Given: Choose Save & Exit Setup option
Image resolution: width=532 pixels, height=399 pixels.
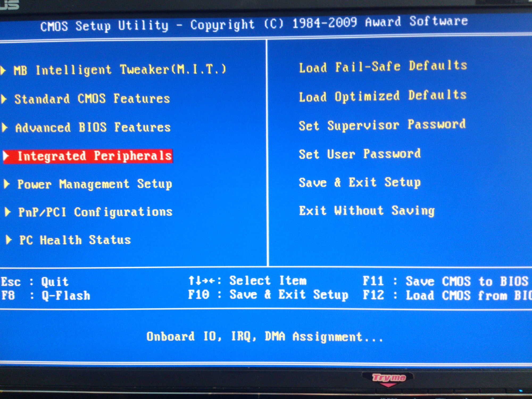Looking at the screenshot, I should click(360, 182).
